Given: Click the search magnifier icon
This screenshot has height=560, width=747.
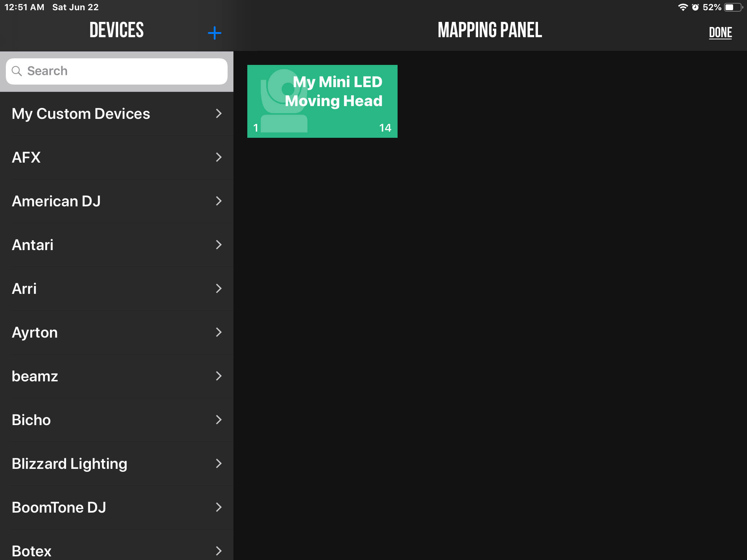Looking at the screenshot, I should [x=17, y=71].
